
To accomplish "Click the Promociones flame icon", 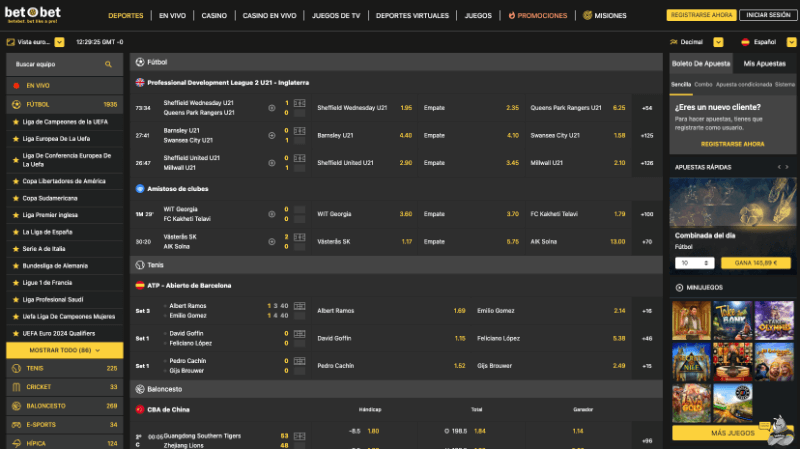I will [x=512, y=15].
